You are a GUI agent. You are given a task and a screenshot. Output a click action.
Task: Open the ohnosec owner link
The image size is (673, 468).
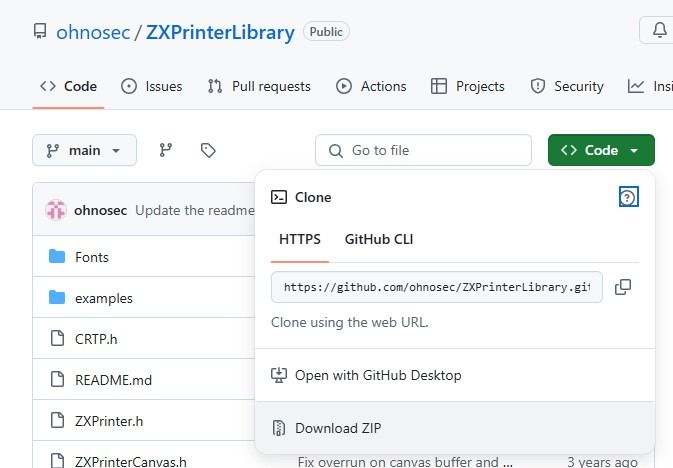click(x=93, y=32)
